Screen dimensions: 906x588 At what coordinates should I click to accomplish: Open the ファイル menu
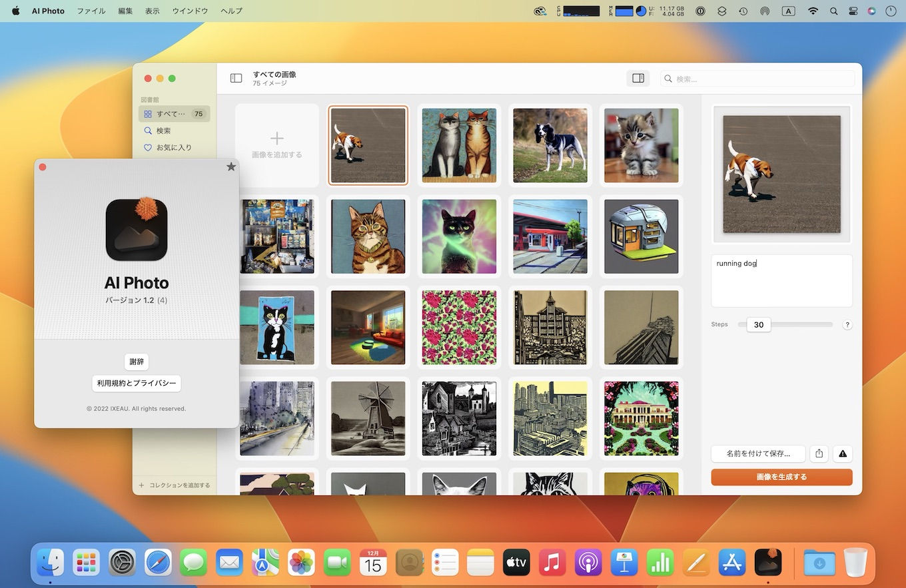91,11
